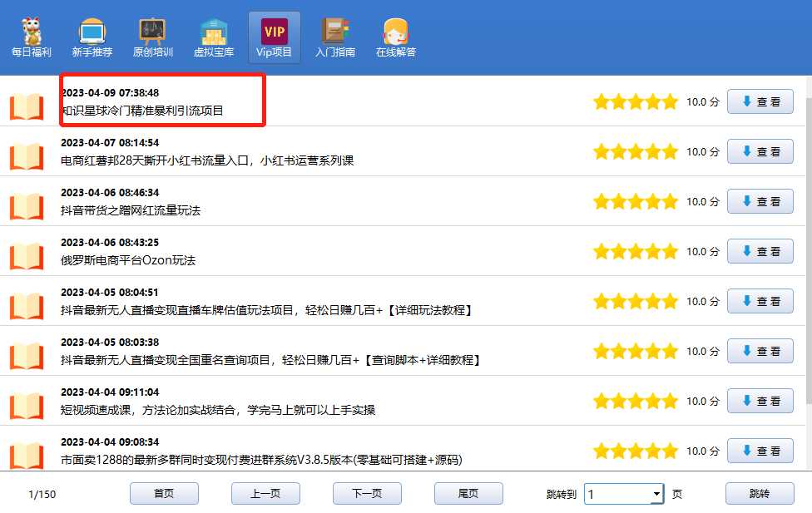The image size is (812, 513).
Task: Click star rating of 付费进群系统V3.8.5 row
Action: click(x=636, y=451)
